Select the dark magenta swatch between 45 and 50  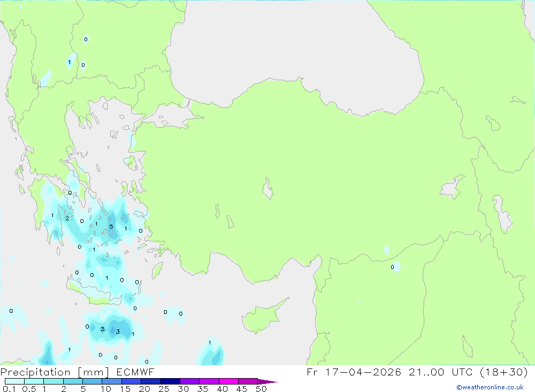pyautogui.click(x=248, y=381)
